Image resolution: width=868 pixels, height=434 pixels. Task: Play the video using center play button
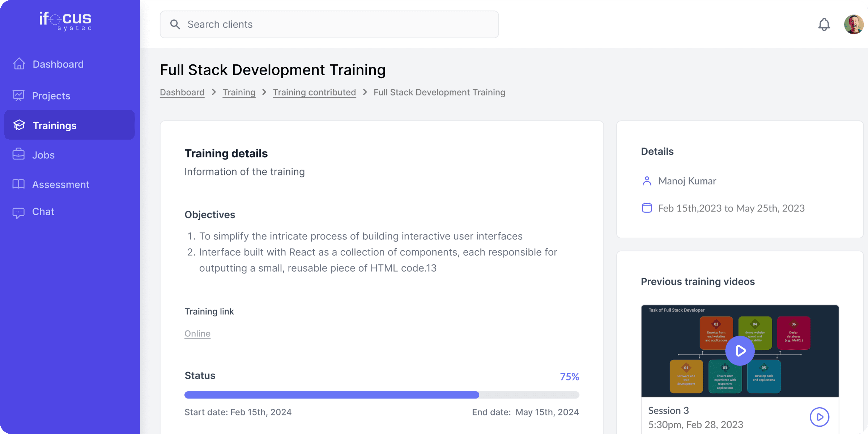(x=740, y=350)
